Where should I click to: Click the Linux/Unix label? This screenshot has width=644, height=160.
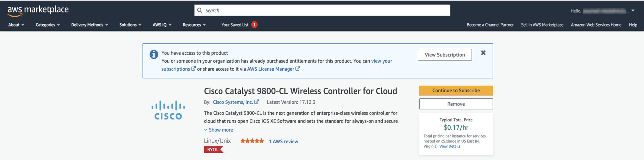(x=217, y=141)
